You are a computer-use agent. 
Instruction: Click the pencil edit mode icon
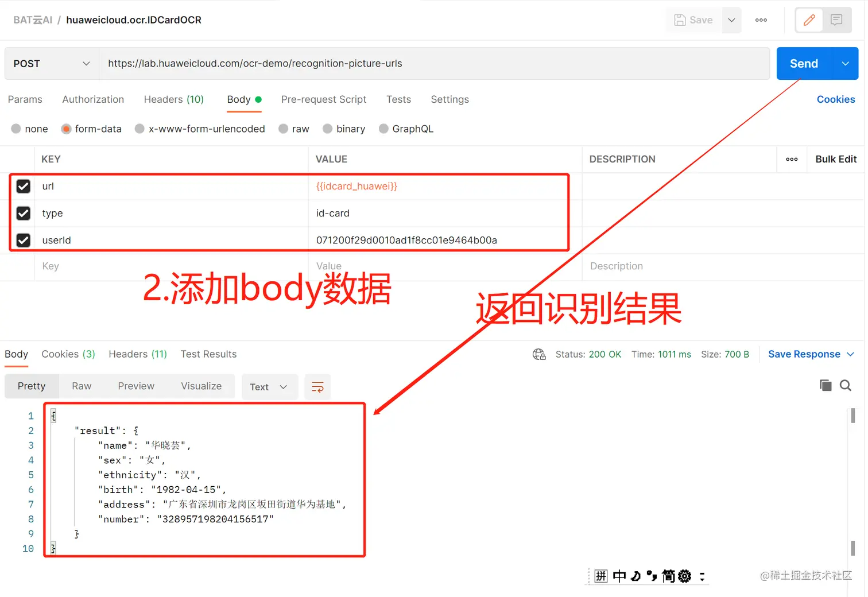click(x=809, y=20)
